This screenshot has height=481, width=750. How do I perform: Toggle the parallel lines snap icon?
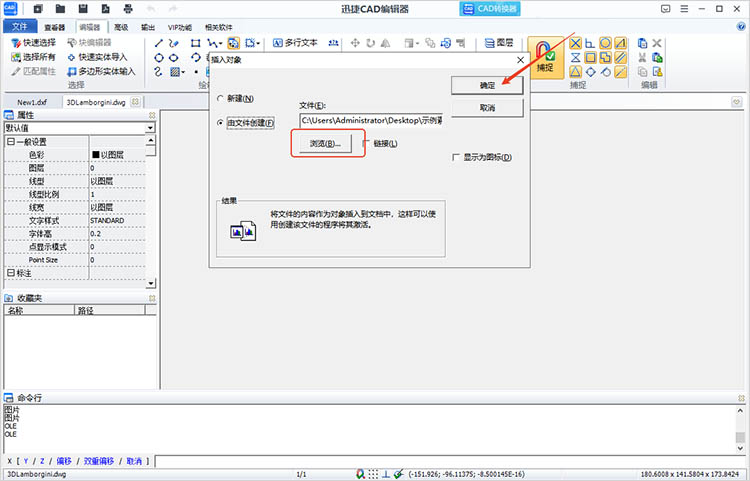point(620,58)
